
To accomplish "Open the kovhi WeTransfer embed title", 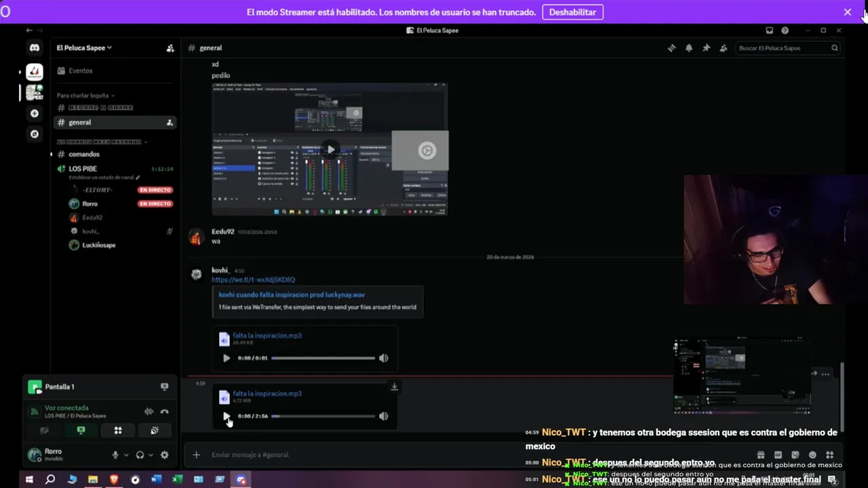I will point(292,295).
